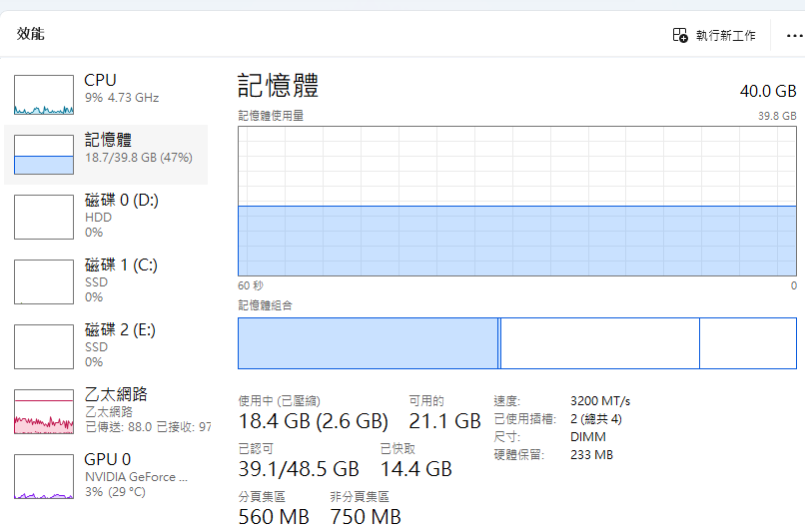Click the 執行新工作 button label

[726, 35]
